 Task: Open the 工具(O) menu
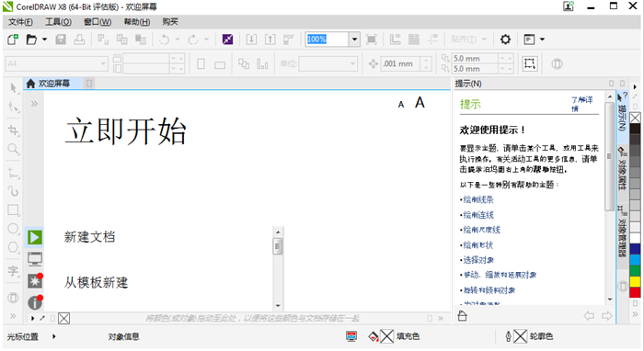pos(58,22)
